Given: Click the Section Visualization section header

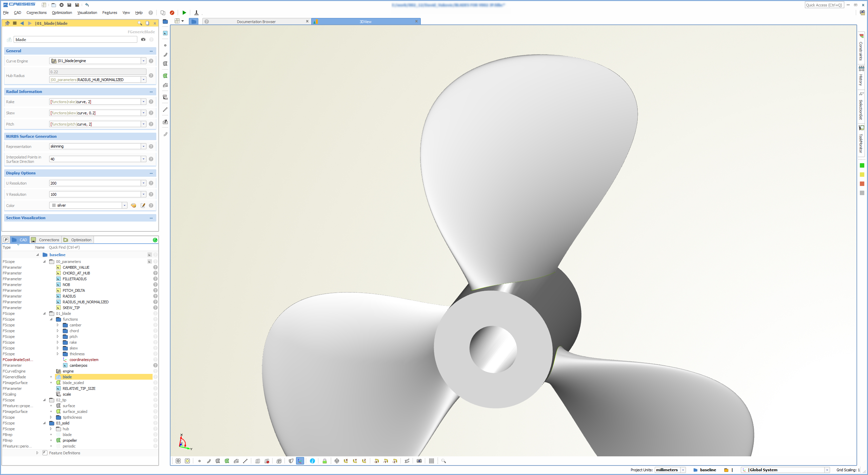Looking at the screenshot, I should (80, 218).
